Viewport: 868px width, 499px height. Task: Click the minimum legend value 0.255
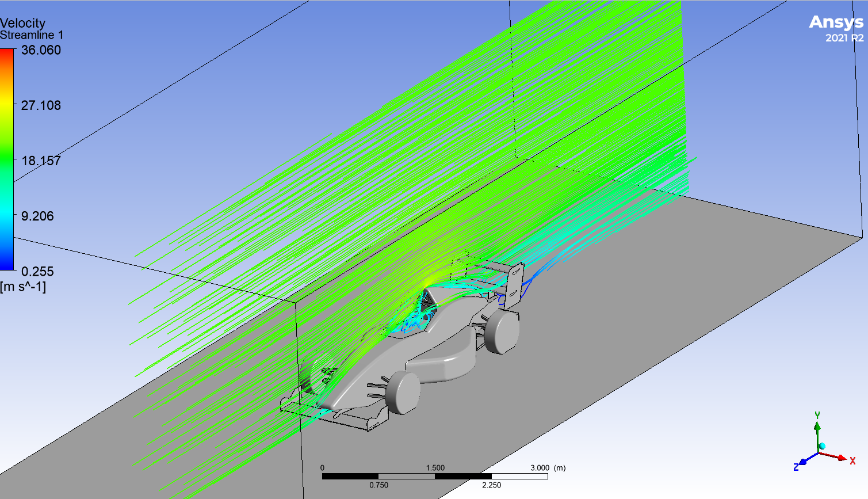click(x=37, y=271)
